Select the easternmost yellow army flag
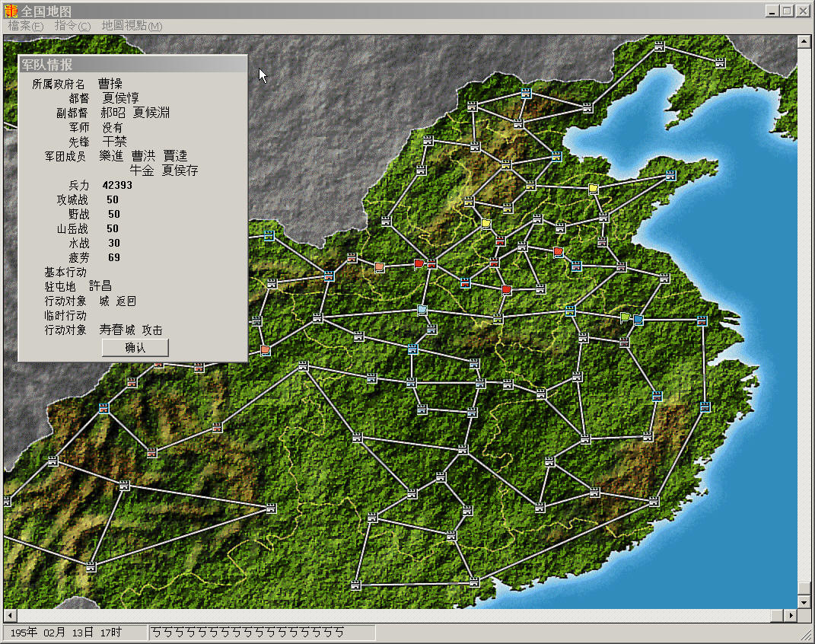The height and width of the screenshot is (644, 815). 594,188
